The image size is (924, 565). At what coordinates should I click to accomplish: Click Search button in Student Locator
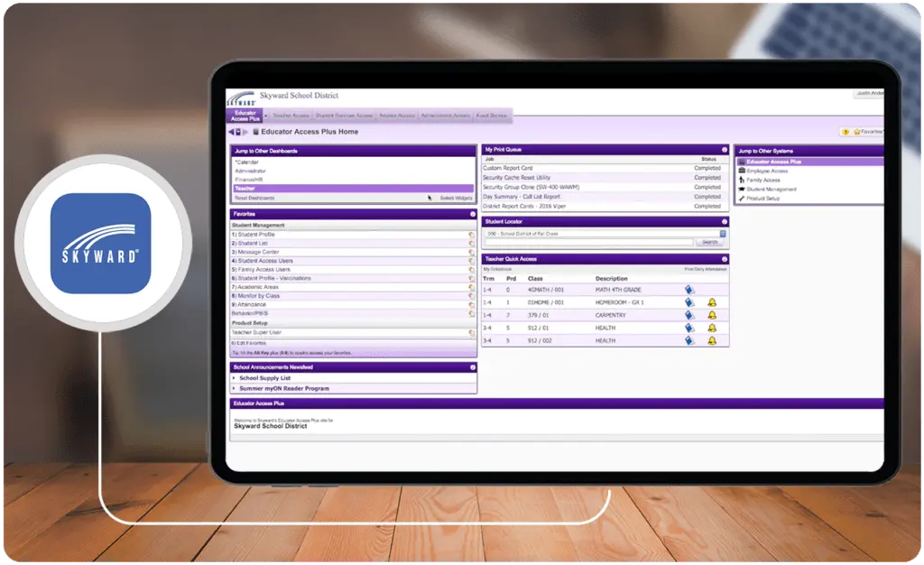click(709, 242)
